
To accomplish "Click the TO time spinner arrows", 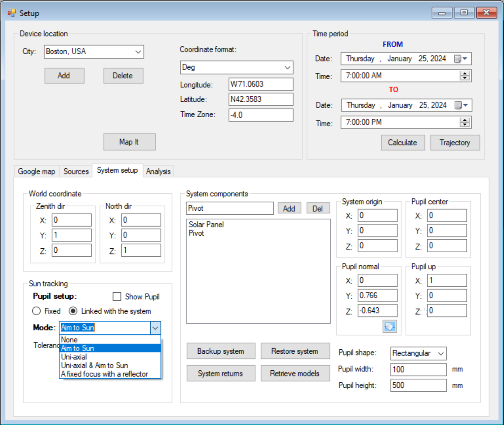I will pos(465,122).
